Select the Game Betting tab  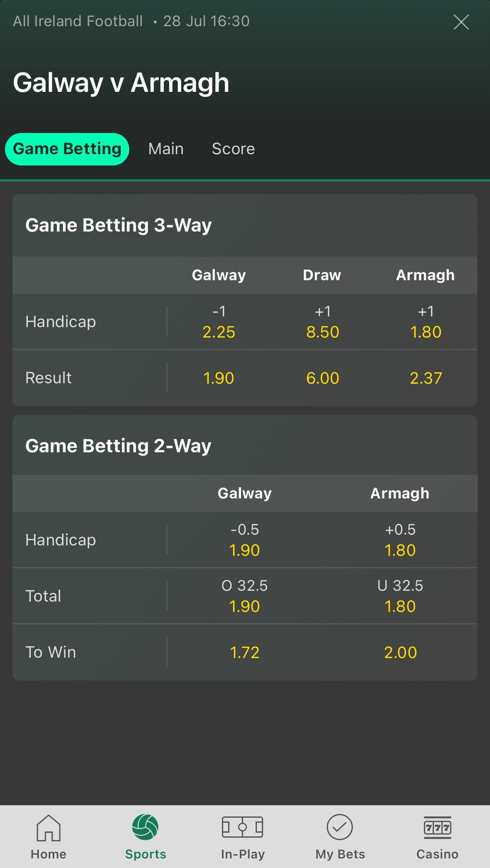tap(67, 148)
